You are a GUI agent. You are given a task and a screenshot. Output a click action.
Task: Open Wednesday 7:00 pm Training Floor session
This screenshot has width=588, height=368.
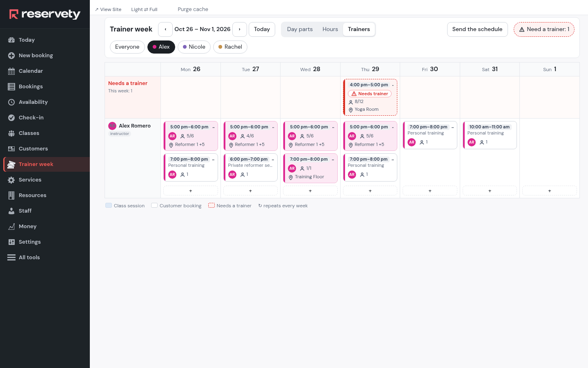310,168
